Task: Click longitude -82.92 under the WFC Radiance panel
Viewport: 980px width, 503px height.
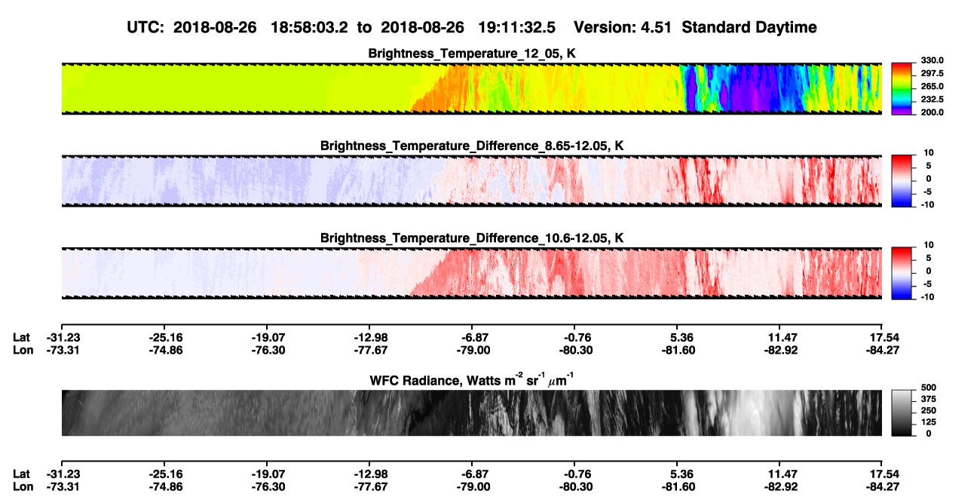Action: [x=779, y=486]
